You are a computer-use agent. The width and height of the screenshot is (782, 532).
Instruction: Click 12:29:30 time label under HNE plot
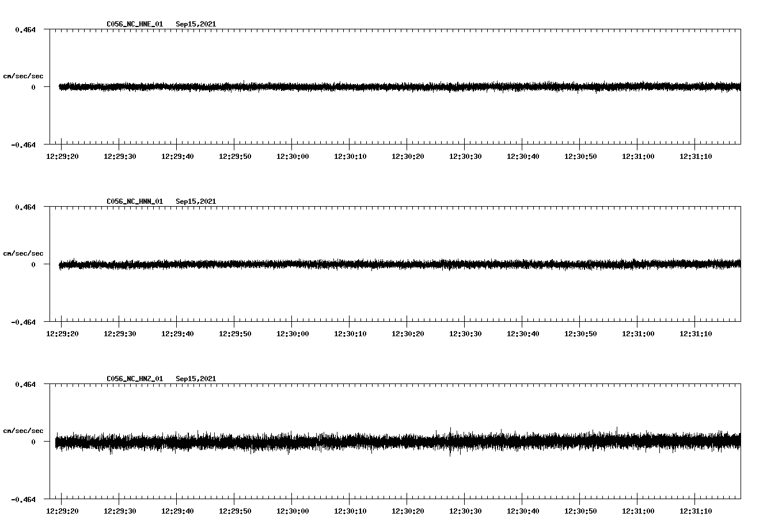pyautogui.click(x=120, y=157)
